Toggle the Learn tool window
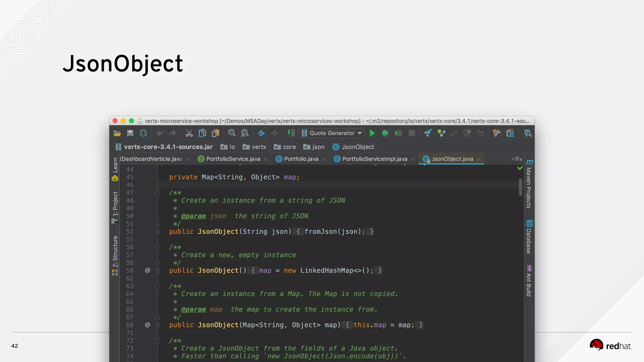 pyautogui.click(x=115, y=169)
